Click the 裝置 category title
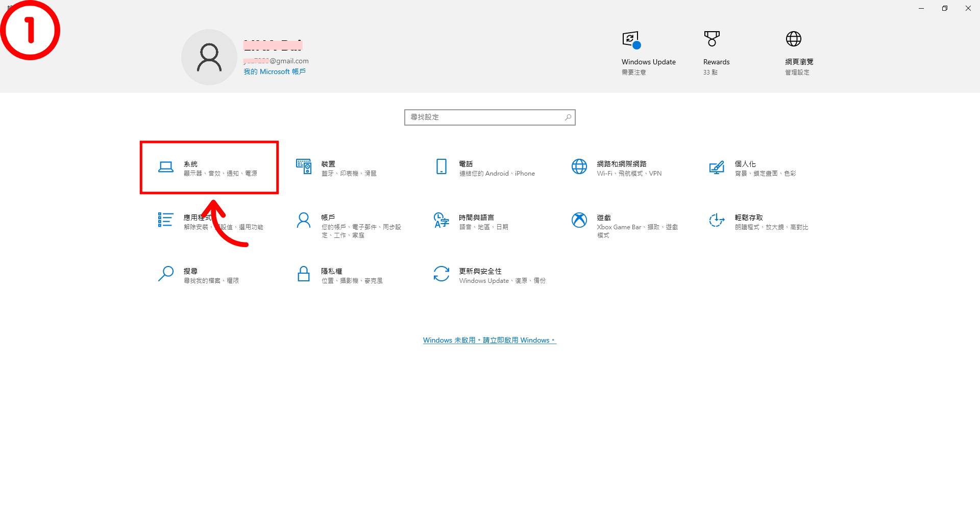The image size is (980, 531). [329, 164]
